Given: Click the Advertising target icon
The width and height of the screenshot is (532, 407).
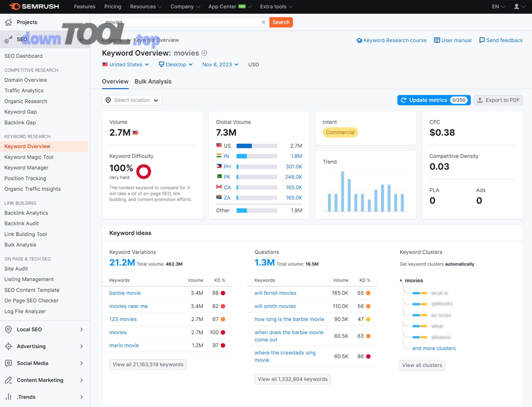Looking at the screenshot, I should point(8,346).
